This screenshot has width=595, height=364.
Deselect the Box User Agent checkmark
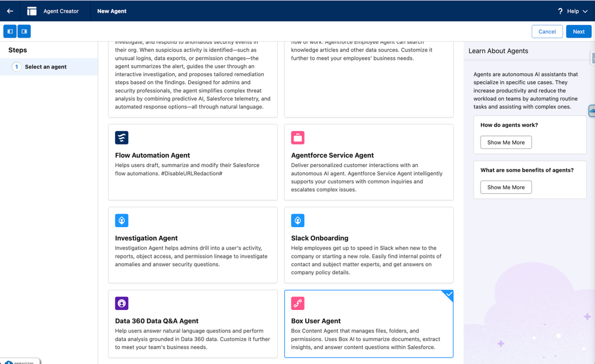pos(448,295)
